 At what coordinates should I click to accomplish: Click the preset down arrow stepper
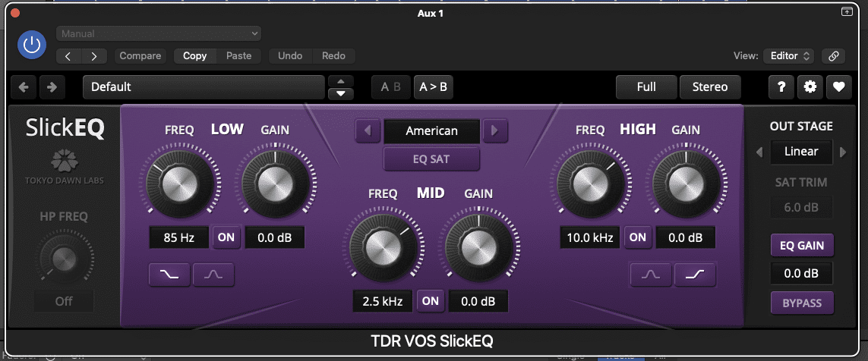(341, 93)
